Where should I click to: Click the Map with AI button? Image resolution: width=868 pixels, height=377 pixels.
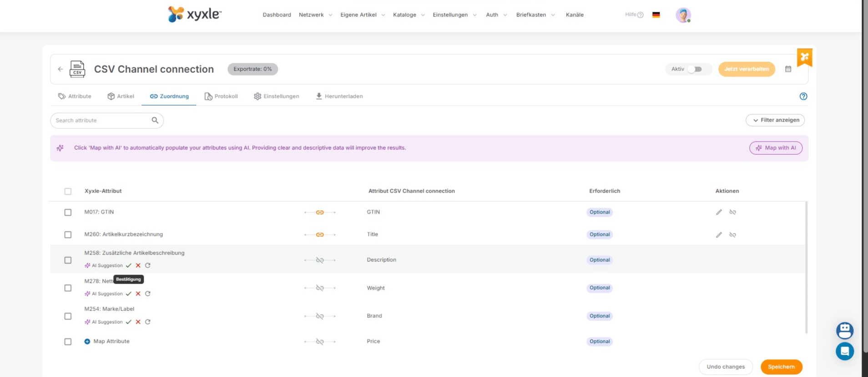point(776,148)
